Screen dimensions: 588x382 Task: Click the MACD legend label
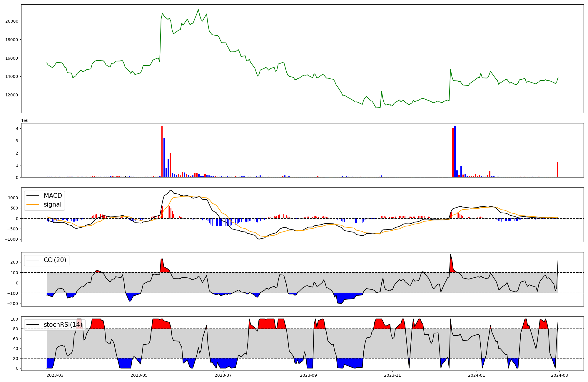click(53, 196)
